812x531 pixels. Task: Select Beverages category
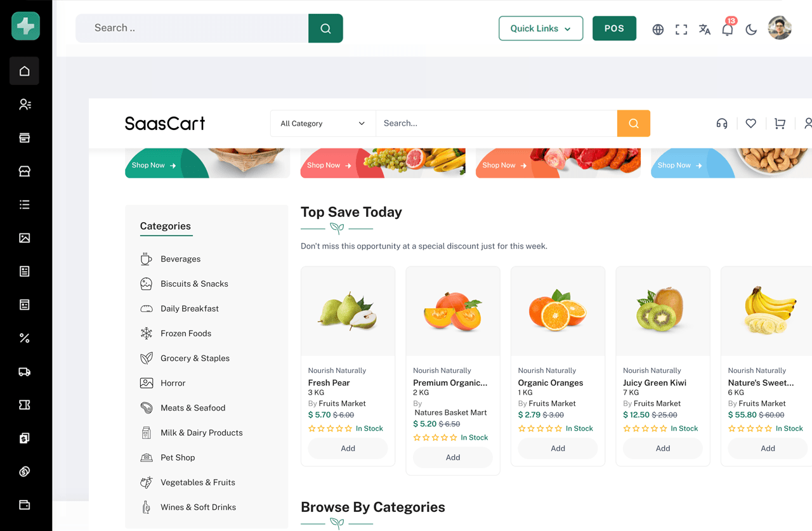tap(180, 259)
